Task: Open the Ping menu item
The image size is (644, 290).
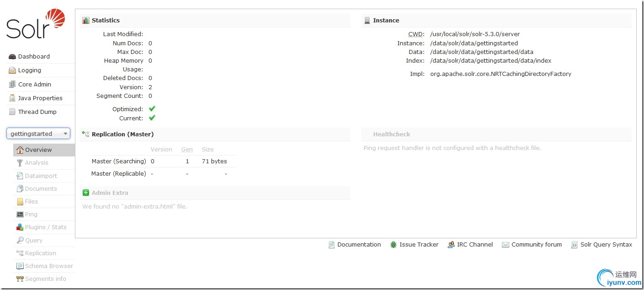Action: 31,215
